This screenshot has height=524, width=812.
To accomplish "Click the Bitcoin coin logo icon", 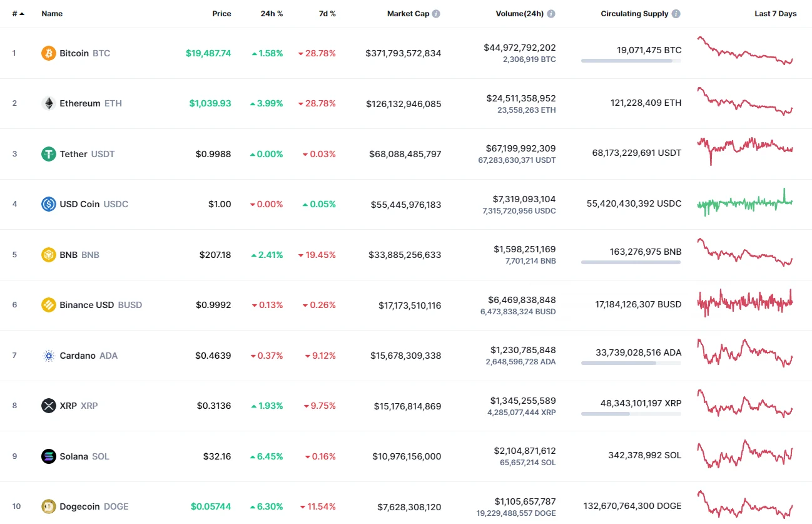I will pos(49,53).
